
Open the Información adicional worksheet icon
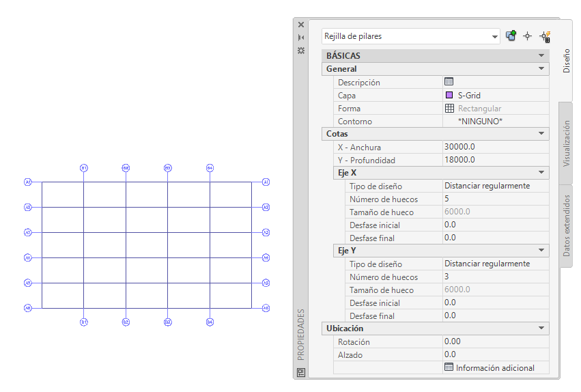(x=449, y=367)
